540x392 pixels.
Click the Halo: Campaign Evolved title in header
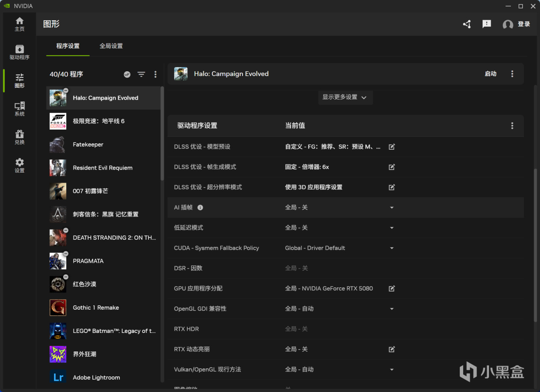tap(231, 74)
